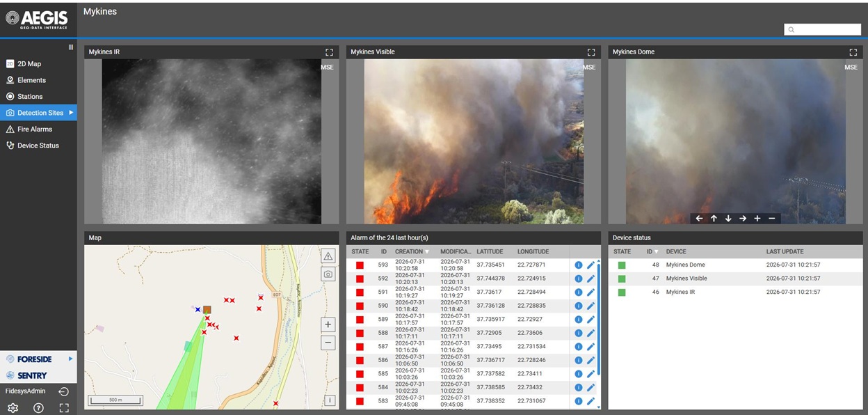Pan the dome camera left with arrow
Viewport: 868px width, 415px height.
[x=699, y=219]
